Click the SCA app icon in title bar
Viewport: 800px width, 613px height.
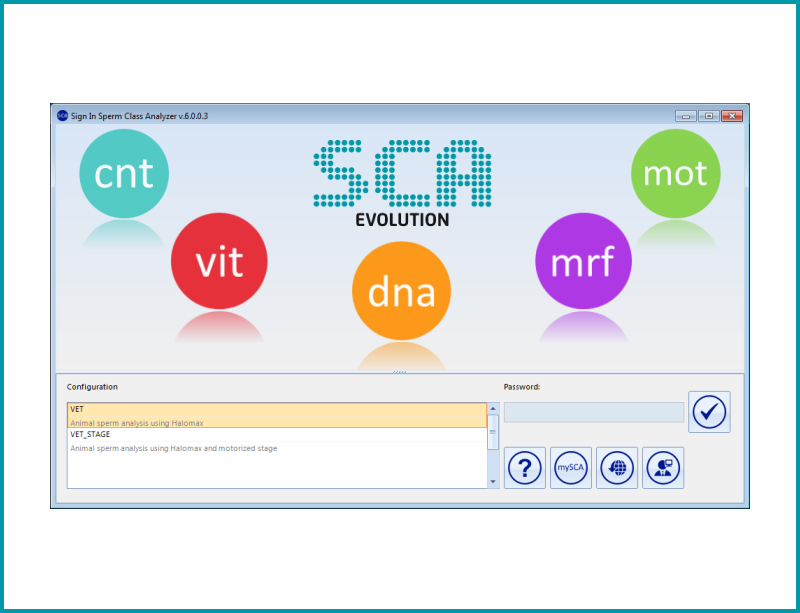click(x=62, y=116)
